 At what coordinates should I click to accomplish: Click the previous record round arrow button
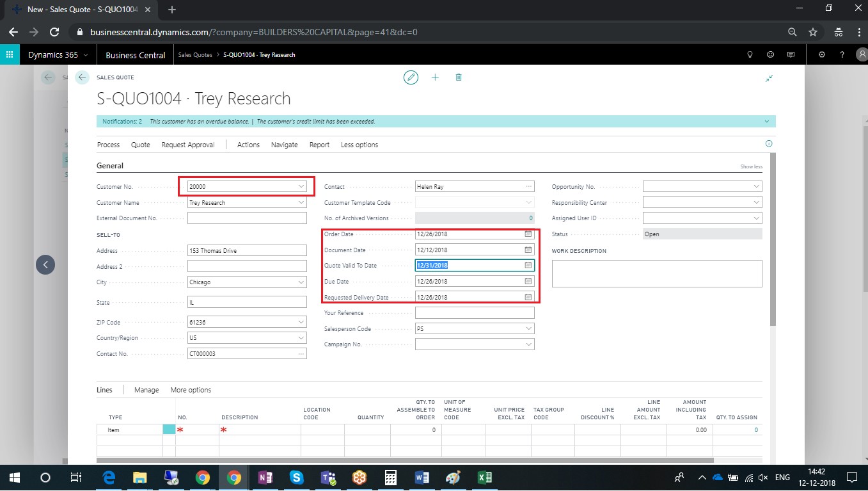[45, 264]
